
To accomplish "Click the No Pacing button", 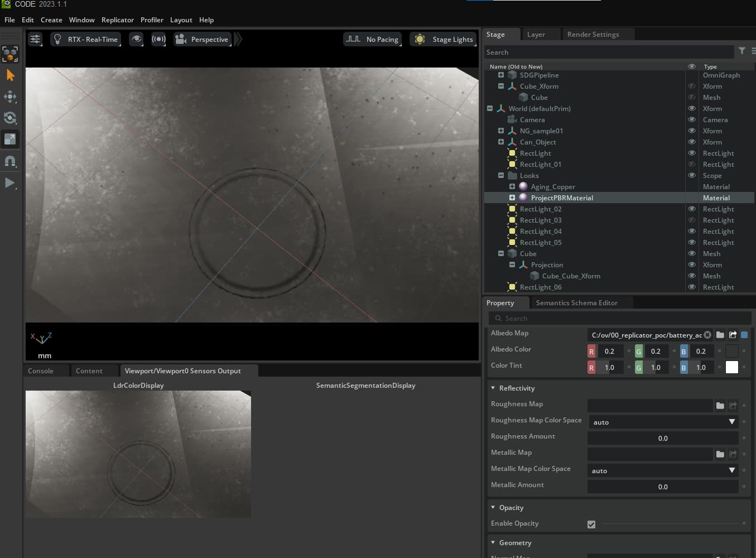I will point(372,39).
